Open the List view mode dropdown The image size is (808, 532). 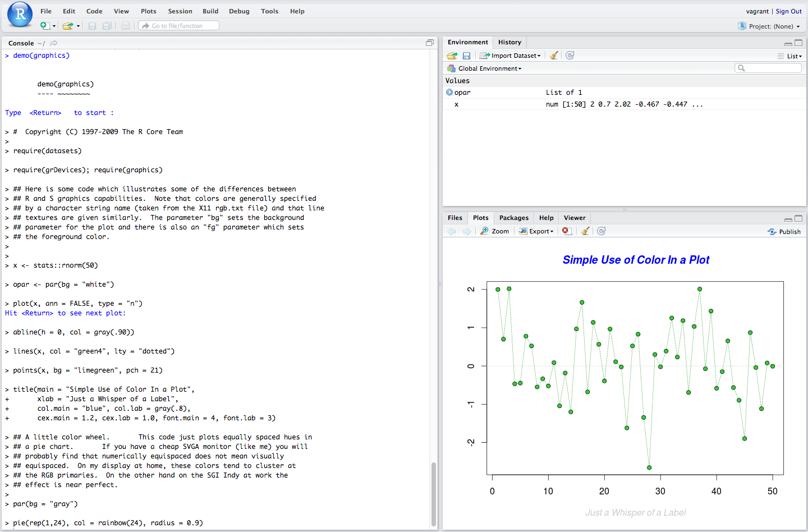coord(793,56)
